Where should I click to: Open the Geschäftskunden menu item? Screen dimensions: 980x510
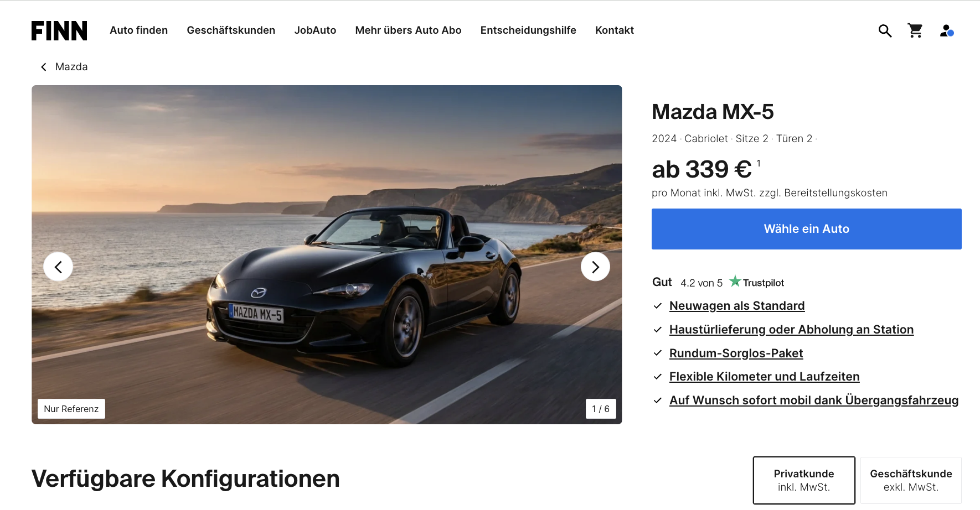coord(231,30)
